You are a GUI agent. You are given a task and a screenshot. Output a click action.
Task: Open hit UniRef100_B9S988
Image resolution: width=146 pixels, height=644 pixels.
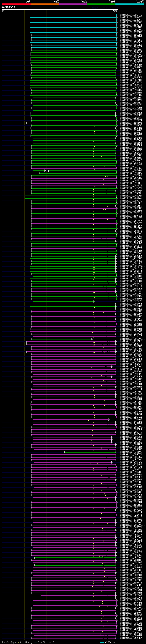click(131, 22)
